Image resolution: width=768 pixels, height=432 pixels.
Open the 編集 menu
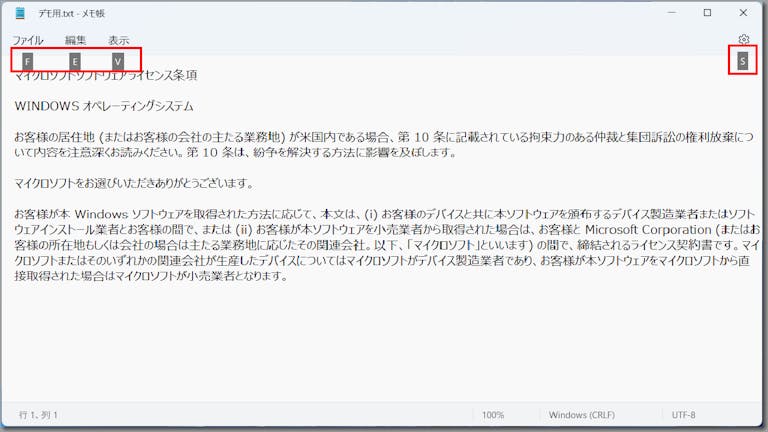pyautogui.click(x=75, y=40)
